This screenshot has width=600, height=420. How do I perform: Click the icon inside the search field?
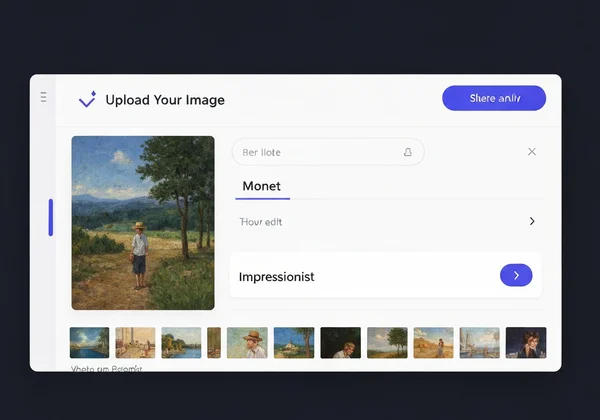(408, 152)
